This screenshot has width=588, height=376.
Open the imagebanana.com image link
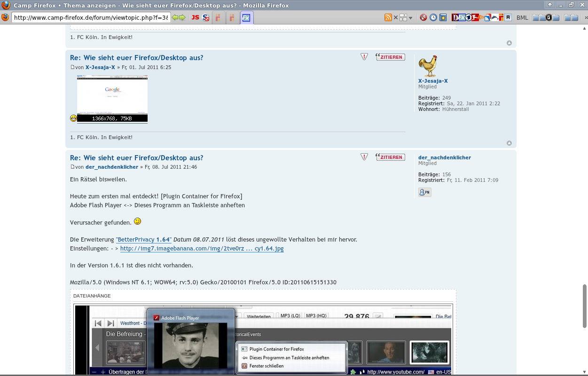click(x=202, y=249)
